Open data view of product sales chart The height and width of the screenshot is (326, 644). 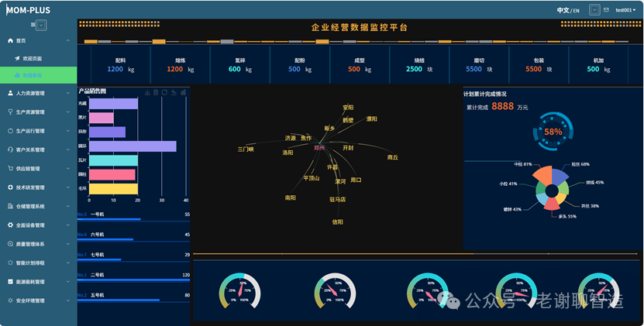(157, 93)
